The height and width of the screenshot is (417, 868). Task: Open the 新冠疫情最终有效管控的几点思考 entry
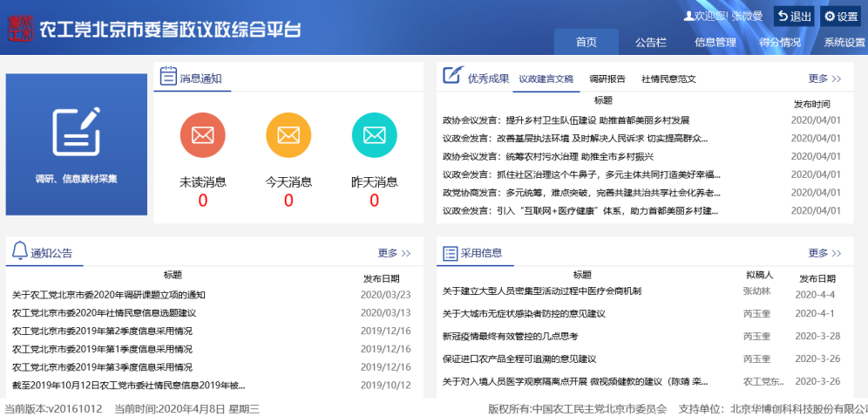pos(511,336)
